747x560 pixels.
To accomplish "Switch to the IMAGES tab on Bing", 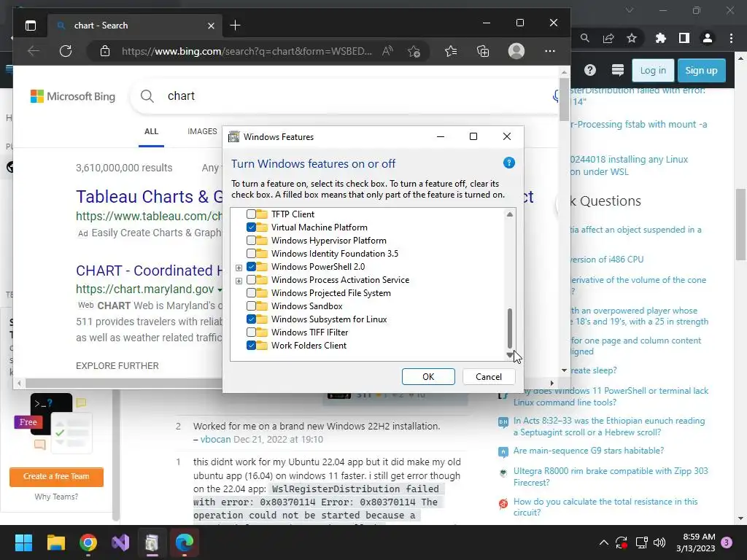I will (202, 131).
